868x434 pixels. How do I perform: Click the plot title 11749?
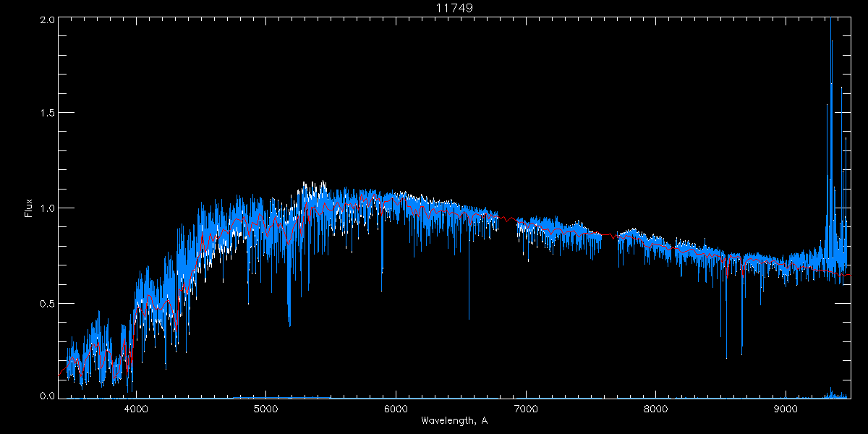[x=454, y=8]
